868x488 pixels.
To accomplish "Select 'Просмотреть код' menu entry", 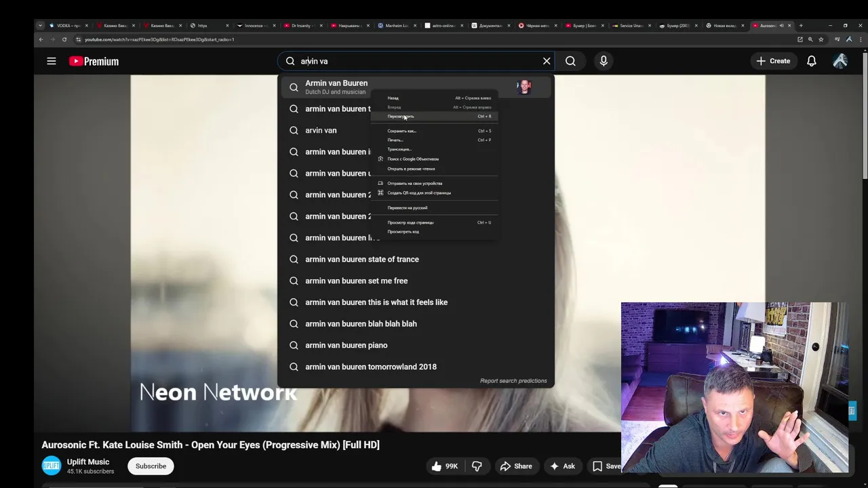I will (434, 232).
